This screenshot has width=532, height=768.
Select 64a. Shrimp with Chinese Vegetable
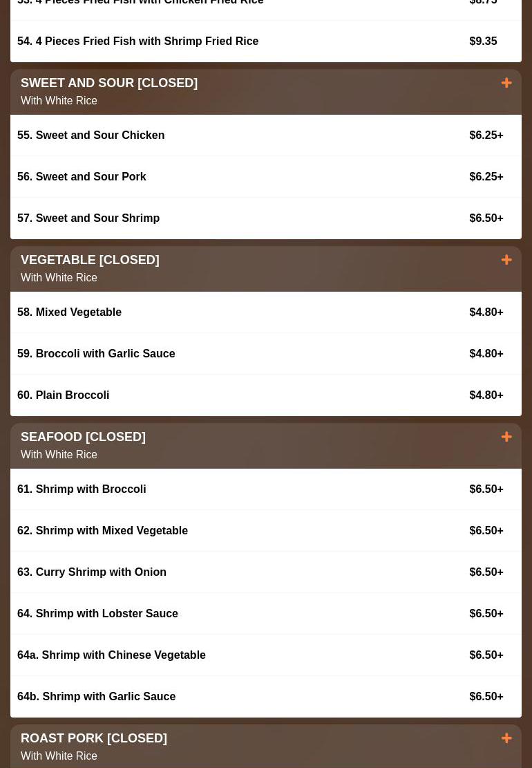coord(111,655)
